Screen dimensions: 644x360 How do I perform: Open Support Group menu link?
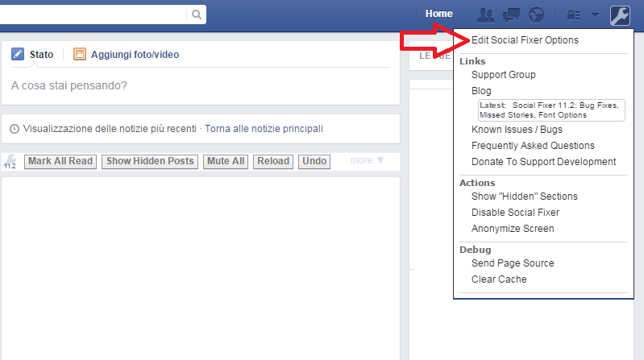pos(504,75)
